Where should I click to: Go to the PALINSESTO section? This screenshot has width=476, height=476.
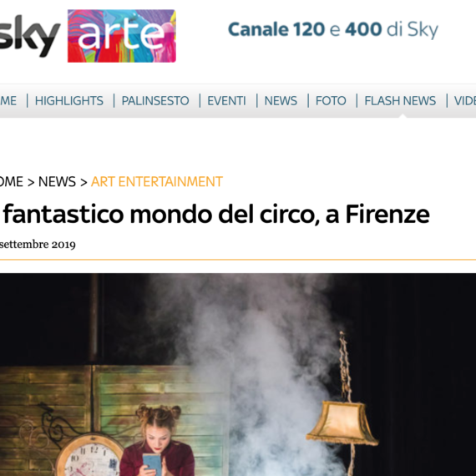[155, 101]
